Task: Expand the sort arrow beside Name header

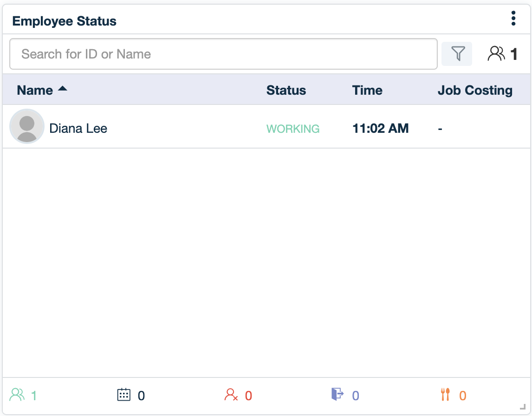Action: [x=63, y=88]
